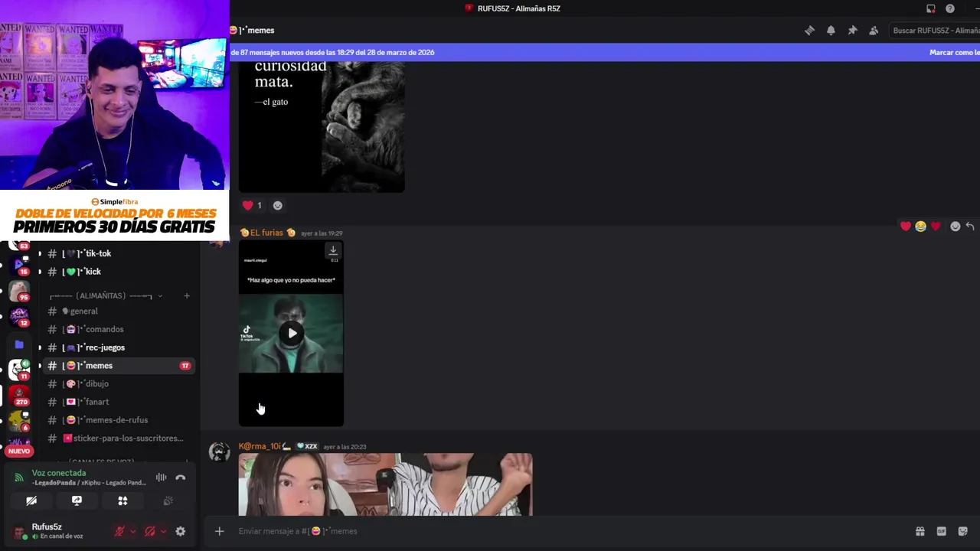The width and height of the screenshot is (980, 551).
Task: Open the general channel
Action: [x=116, y=311]
